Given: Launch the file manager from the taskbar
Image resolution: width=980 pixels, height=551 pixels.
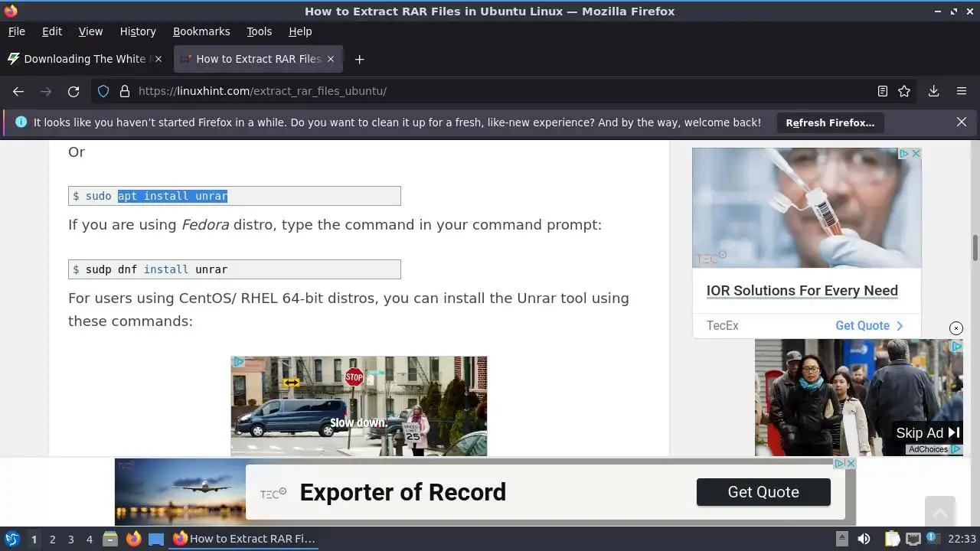Looking at the screenshot, I should pos(109,539).
